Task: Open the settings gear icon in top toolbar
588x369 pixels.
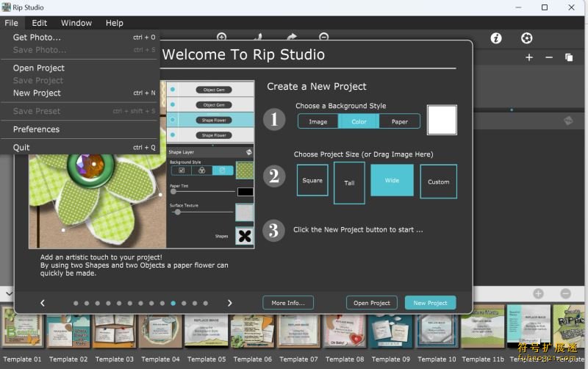Action: click(x=526, y=38)
